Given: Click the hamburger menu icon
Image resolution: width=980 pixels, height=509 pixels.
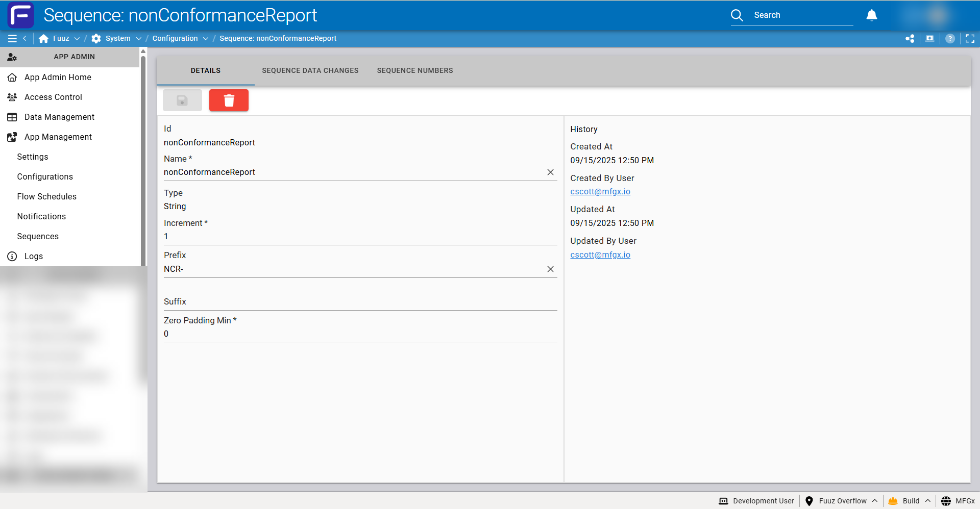Looking at the screenshot, I should [x=12, y=38].
